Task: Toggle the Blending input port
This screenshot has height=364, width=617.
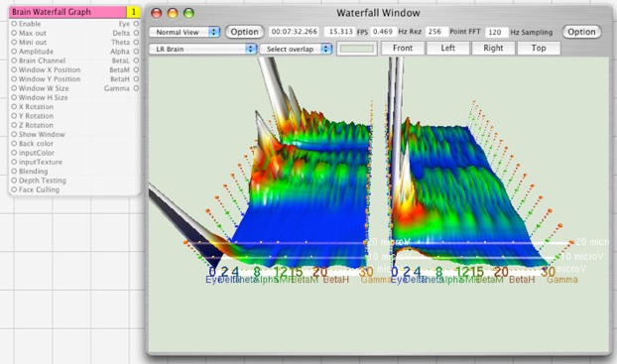Action: click(x=14, y=172)
